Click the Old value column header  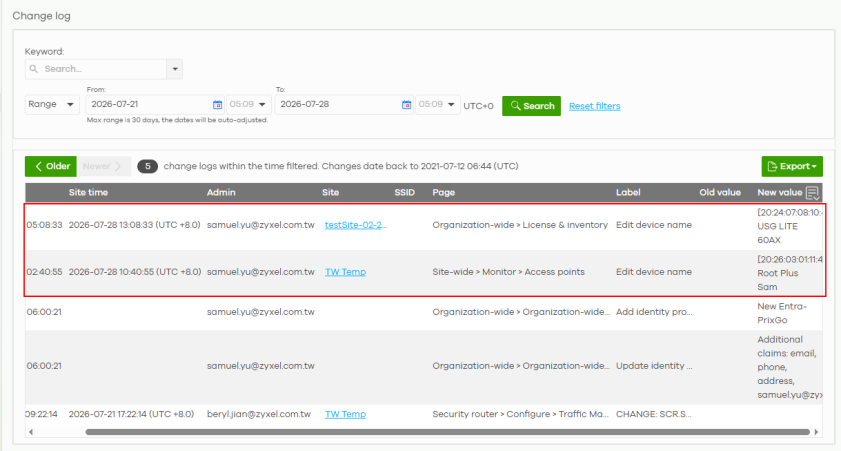(x=720, y=193)
